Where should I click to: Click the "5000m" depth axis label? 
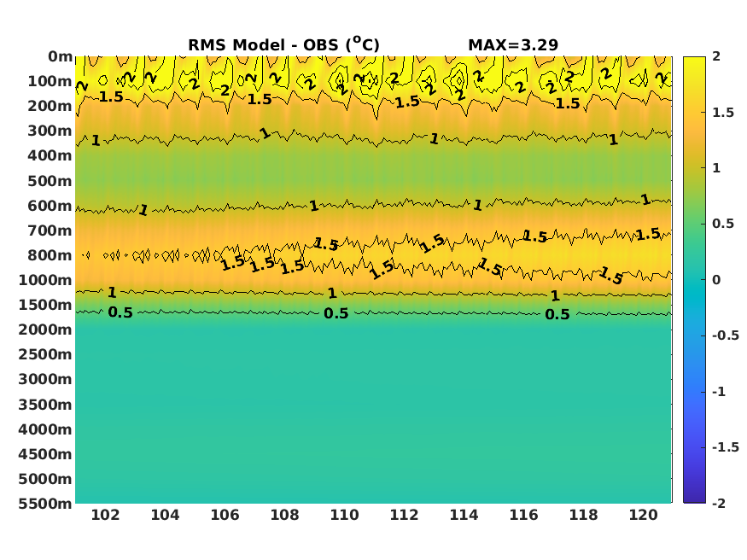pyautogui.click(x=45, y=479)
